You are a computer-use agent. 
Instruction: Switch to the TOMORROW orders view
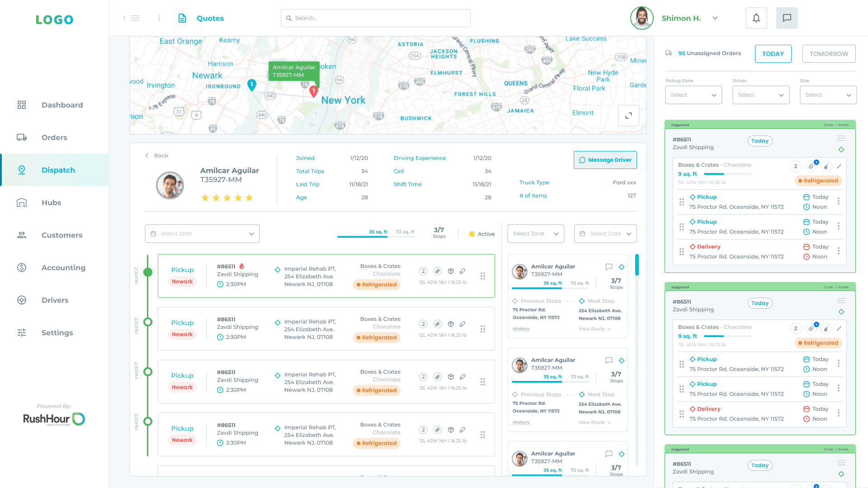(x=829, y=53)
